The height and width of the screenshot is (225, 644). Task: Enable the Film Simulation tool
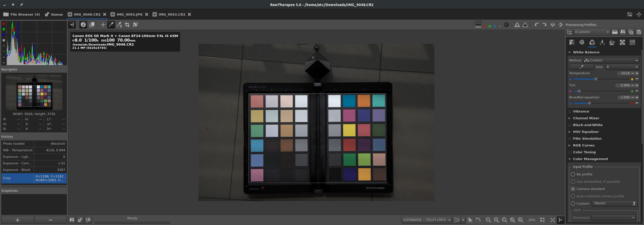coord(570,139)
